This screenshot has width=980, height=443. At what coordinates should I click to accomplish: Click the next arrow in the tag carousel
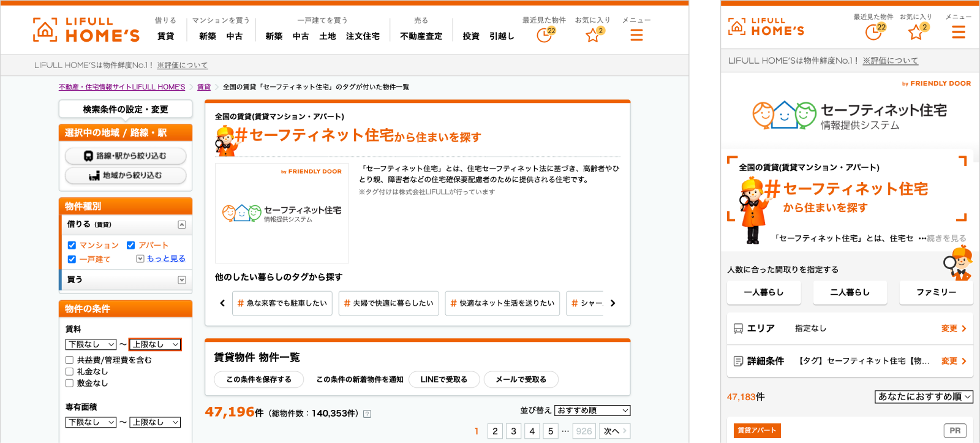coord(612,303)
